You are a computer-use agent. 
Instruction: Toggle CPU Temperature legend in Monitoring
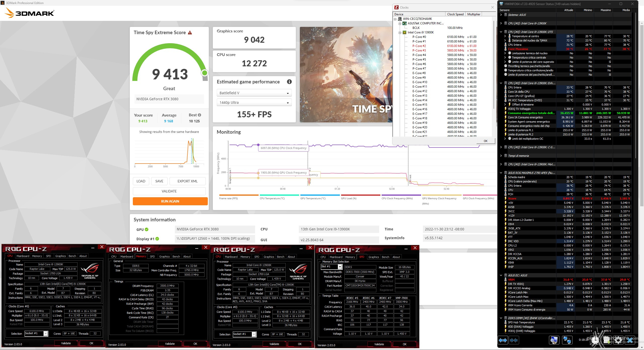(279, 197)
